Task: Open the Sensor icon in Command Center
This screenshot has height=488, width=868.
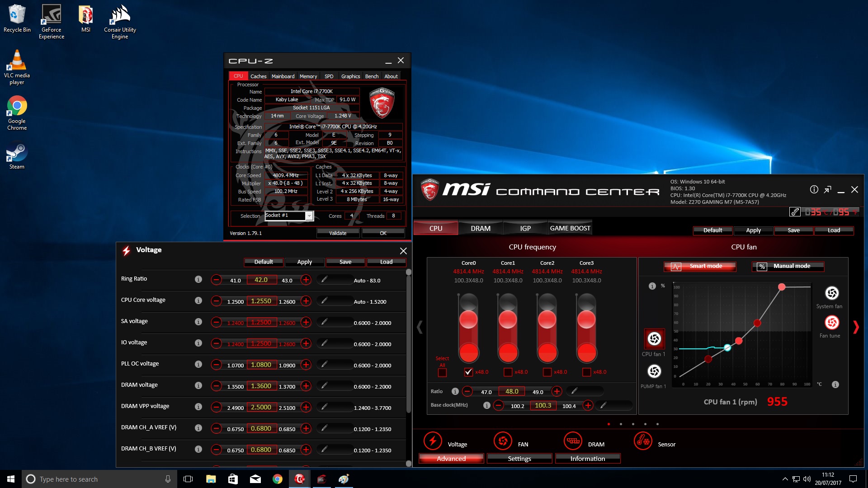Action: (x=642, y=441)
